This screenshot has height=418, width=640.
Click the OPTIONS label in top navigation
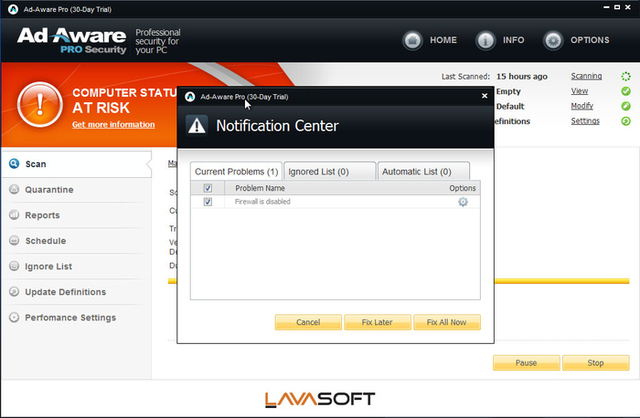point(590,40)
